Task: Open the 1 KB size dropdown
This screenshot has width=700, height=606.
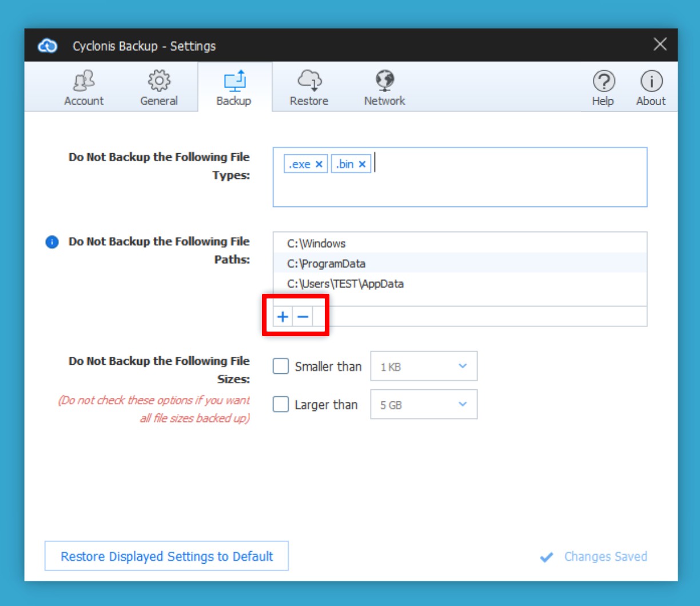Action: (424, 366)
